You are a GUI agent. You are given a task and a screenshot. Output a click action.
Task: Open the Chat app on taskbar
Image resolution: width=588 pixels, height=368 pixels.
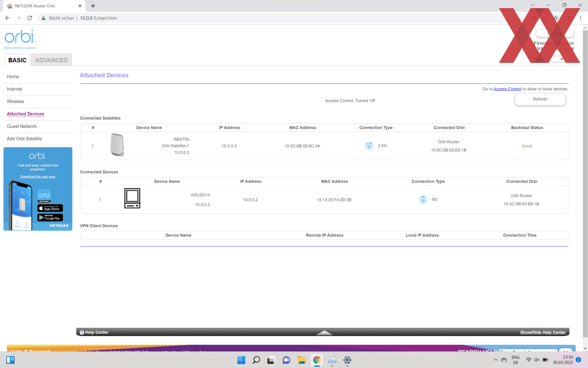coord(286,360)
